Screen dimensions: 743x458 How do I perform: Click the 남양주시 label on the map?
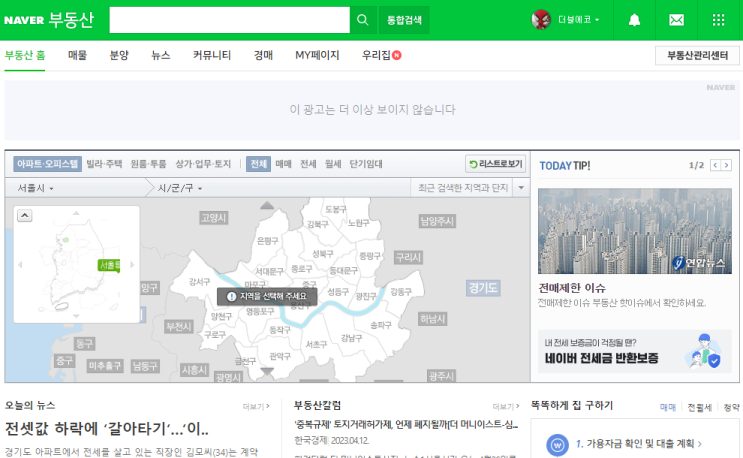tap(437, 221)
